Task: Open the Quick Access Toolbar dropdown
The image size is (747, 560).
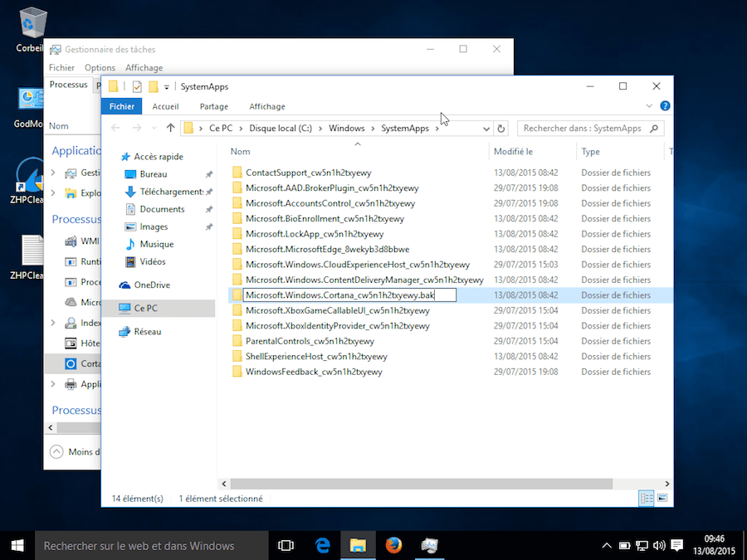Action: [x=167, y=86]
